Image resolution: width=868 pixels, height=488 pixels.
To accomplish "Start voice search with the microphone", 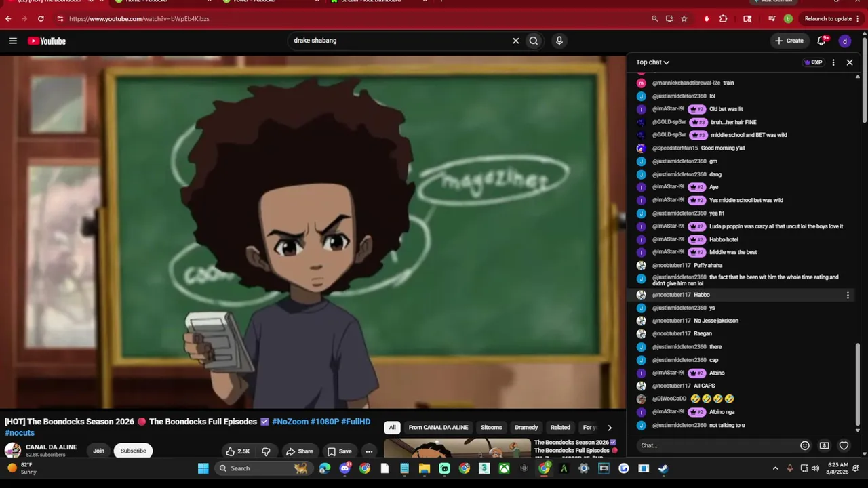I will coord(559,41).
